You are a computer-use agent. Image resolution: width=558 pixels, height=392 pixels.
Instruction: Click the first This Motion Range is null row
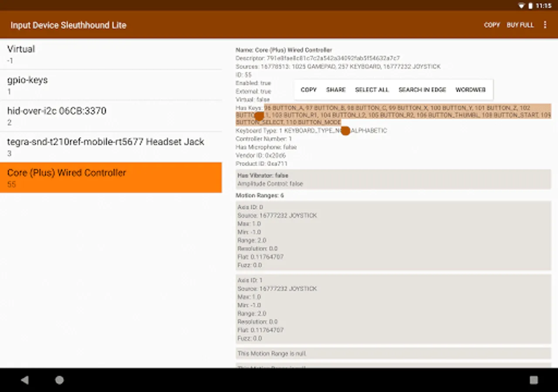(x=394, y=354)
